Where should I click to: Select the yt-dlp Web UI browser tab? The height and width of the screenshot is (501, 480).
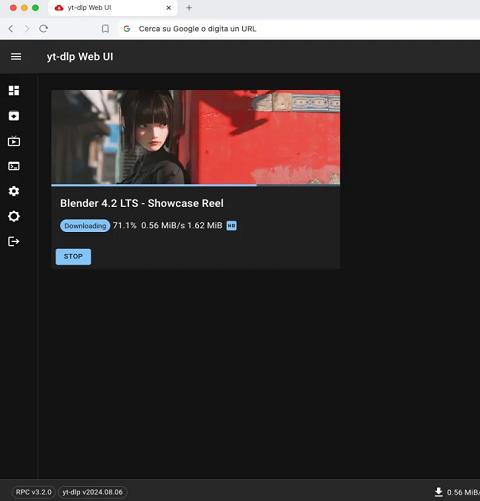click(x=113, y=8)
